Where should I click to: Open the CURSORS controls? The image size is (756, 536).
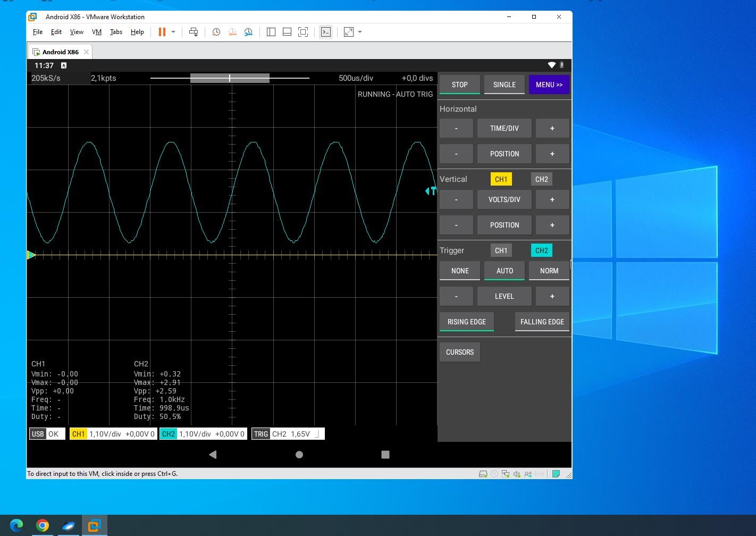point(460,352)
